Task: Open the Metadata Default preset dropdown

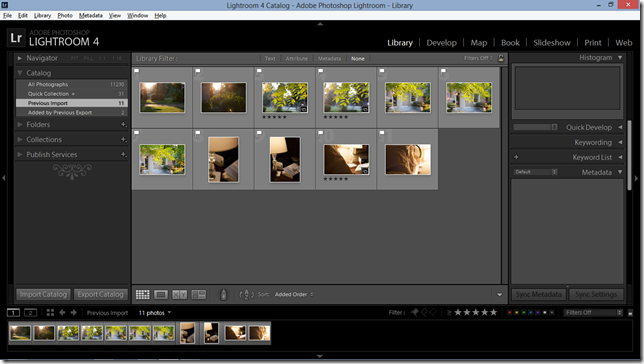Action: pyautogui.click(x=535, y=172)
